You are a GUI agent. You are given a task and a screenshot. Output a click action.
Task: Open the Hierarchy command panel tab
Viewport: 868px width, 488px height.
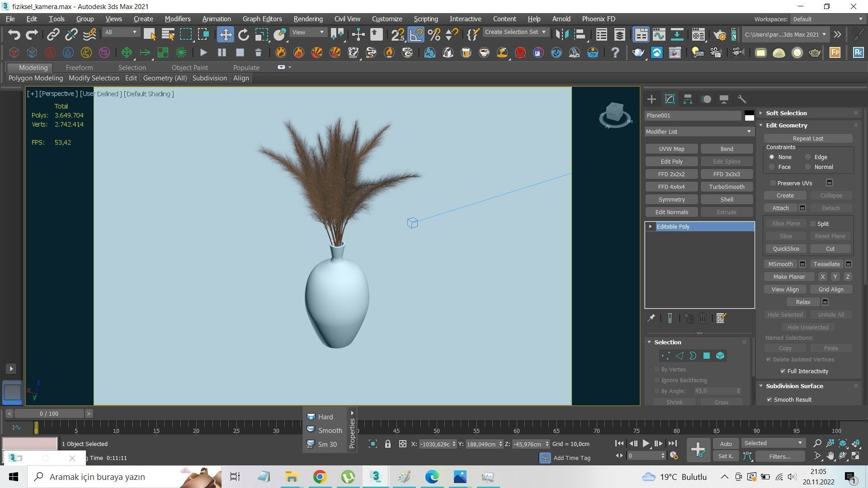pyautogui.click(x=688, y=99)
